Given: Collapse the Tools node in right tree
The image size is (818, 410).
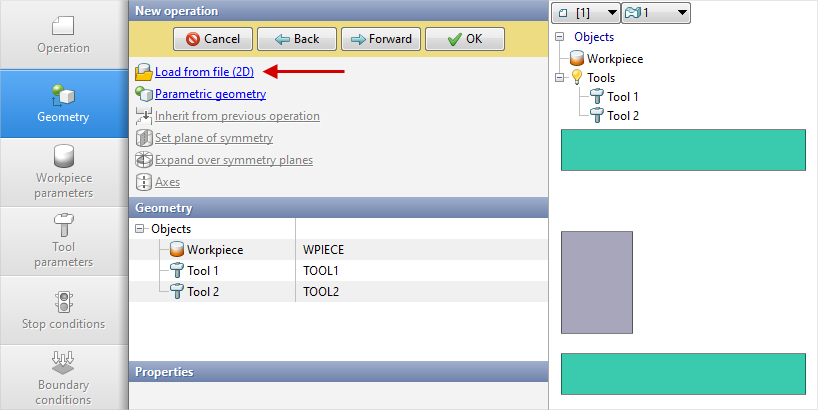Looking at the screenshot, I should click(560, 78).
